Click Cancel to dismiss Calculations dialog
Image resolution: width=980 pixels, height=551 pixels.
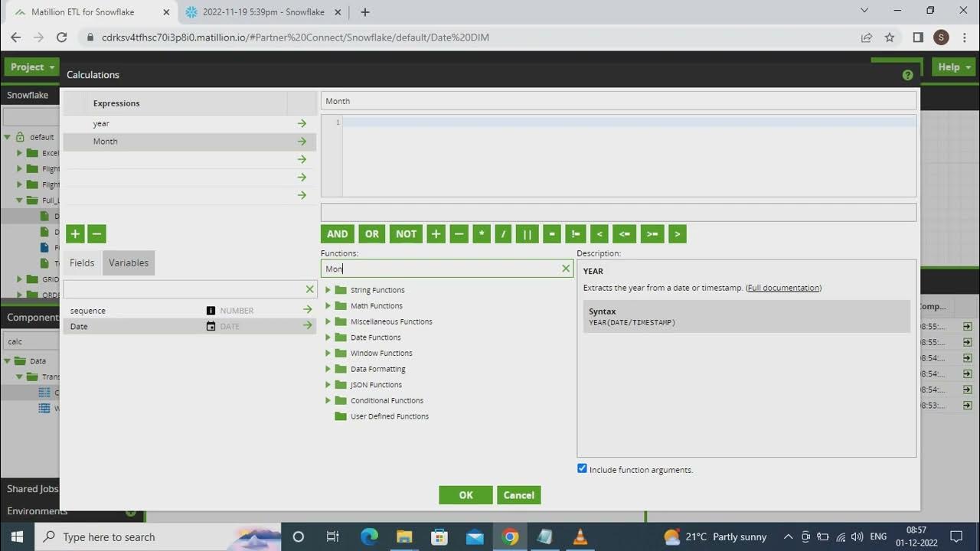(519, 495)
